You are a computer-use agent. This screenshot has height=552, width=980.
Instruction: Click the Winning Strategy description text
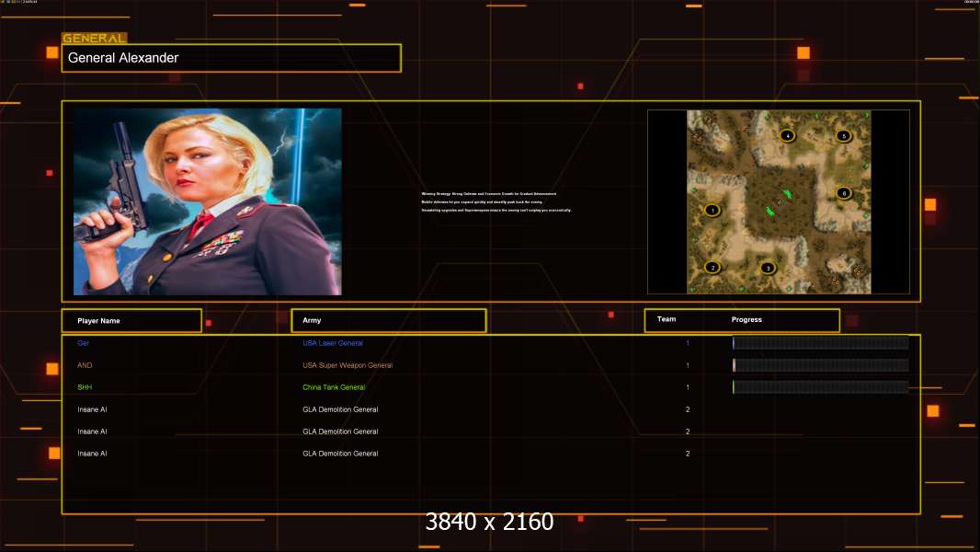(496, 201)
